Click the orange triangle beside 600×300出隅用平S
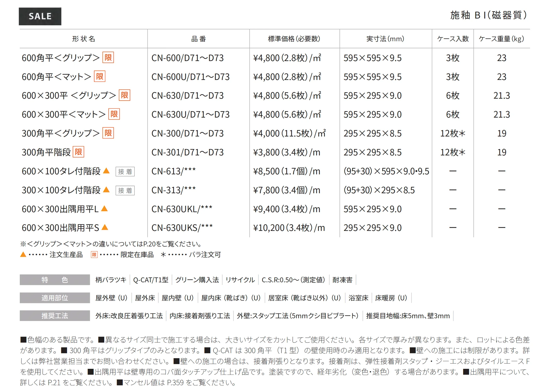The height and width of the screenshot is (392, 546). pos(105,227)
